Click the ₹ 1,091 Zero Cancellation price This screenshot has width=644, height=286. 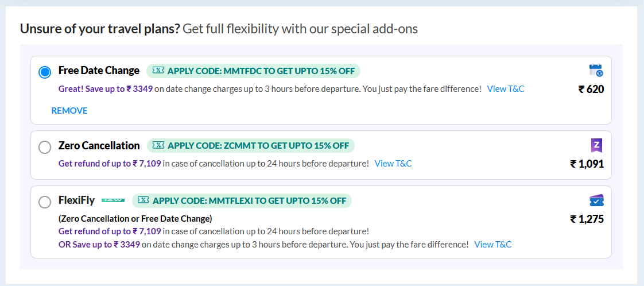[x=587, y=164]
